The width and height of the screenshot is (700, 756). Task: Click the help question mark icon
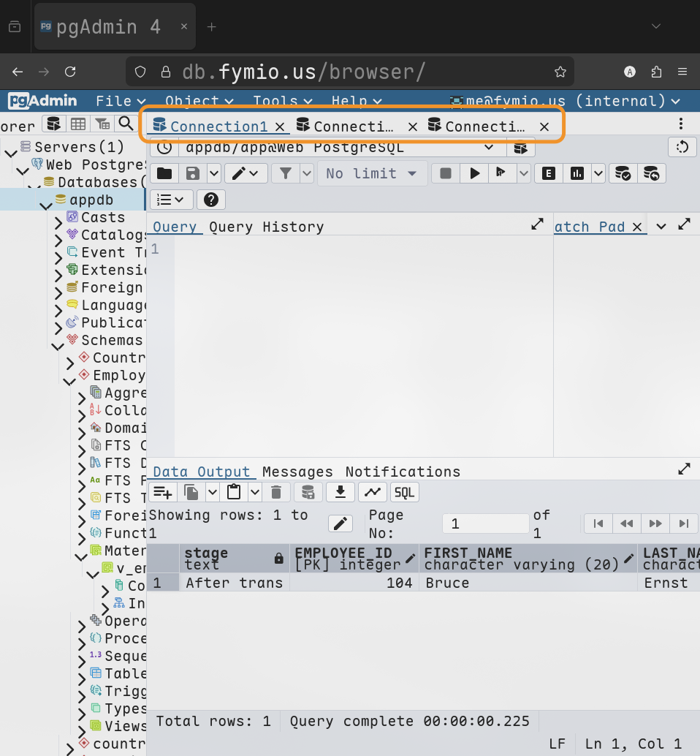pos(210,200)
